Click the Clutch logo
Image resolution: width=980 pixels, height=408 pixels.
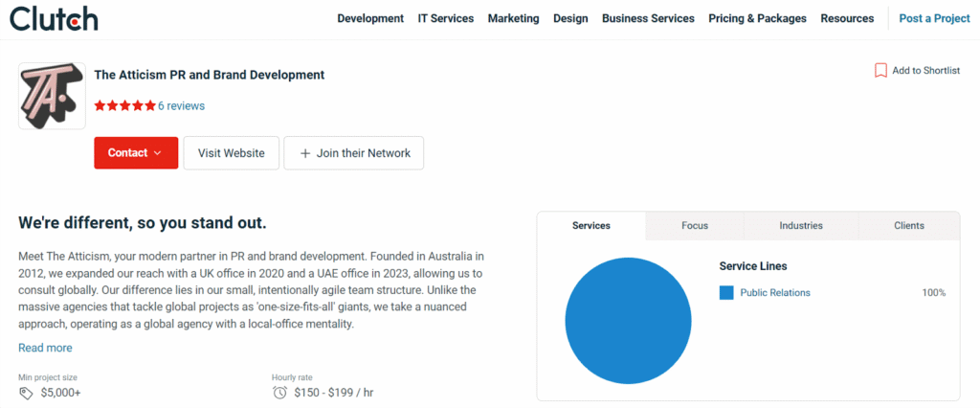tap(54, 18)
